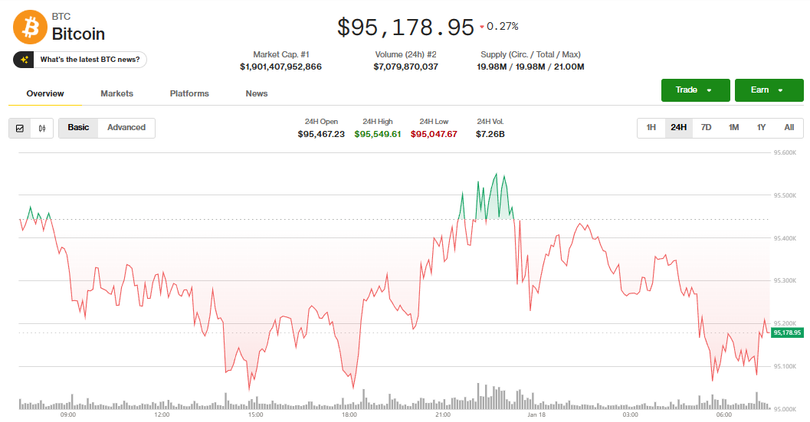This screenshot has width=810, height=422.
Task: Open the Trade dropdown
Action: coord(693,90)
